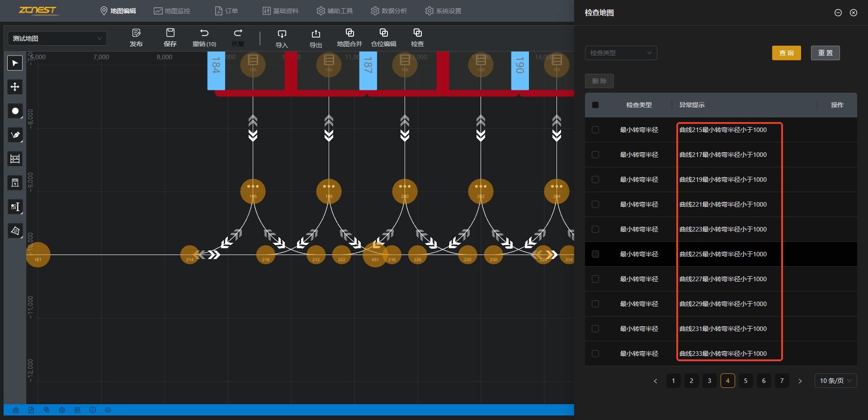Open the info circle status icon

click(93, 410)
